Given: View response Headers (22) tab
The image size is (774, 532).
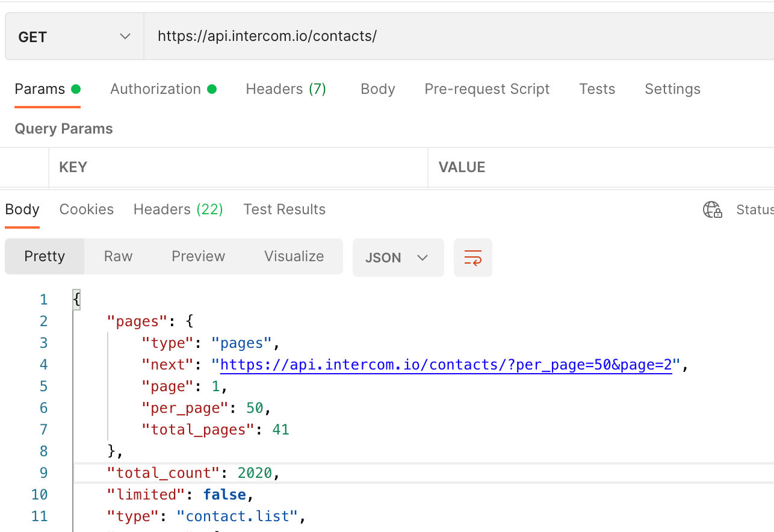Looking at the screenshot, I should click(178, 209).
